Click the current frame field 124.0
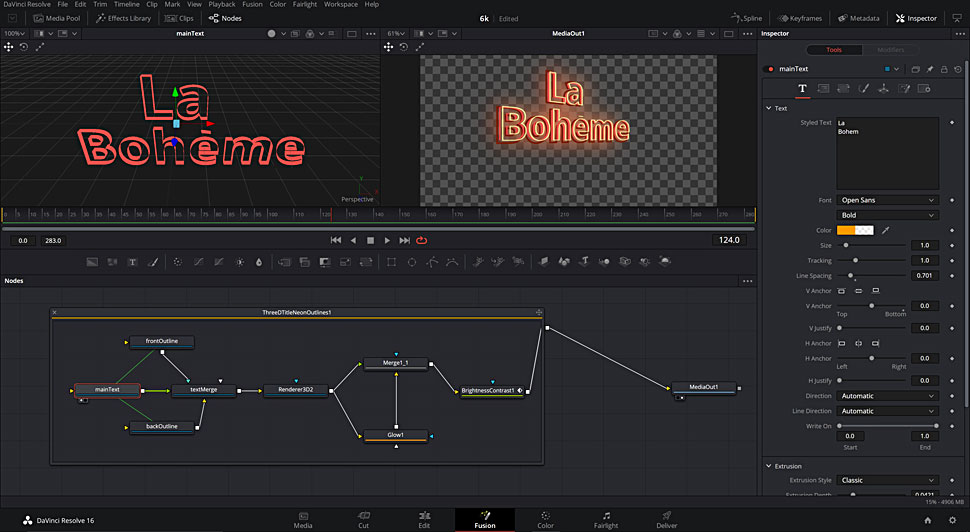 pos(729,240)
